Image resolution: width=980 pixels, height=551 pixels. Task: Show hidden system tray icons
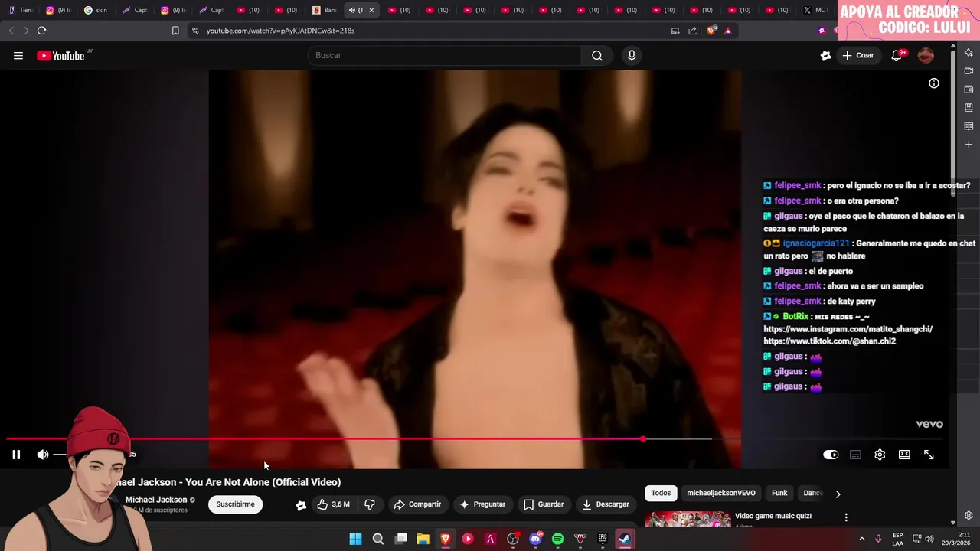point(861,539)
